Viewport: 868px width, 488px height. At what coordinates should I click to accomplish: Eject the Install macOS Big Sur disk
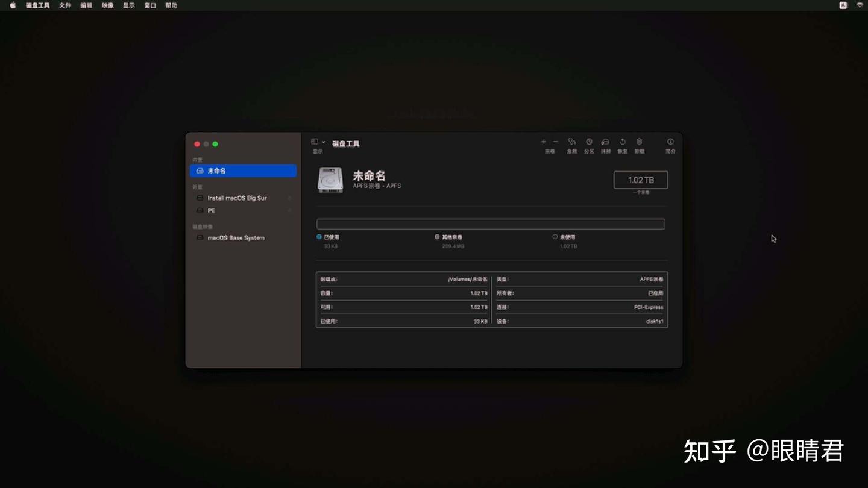pyautogui.click(x=290, y=198)
